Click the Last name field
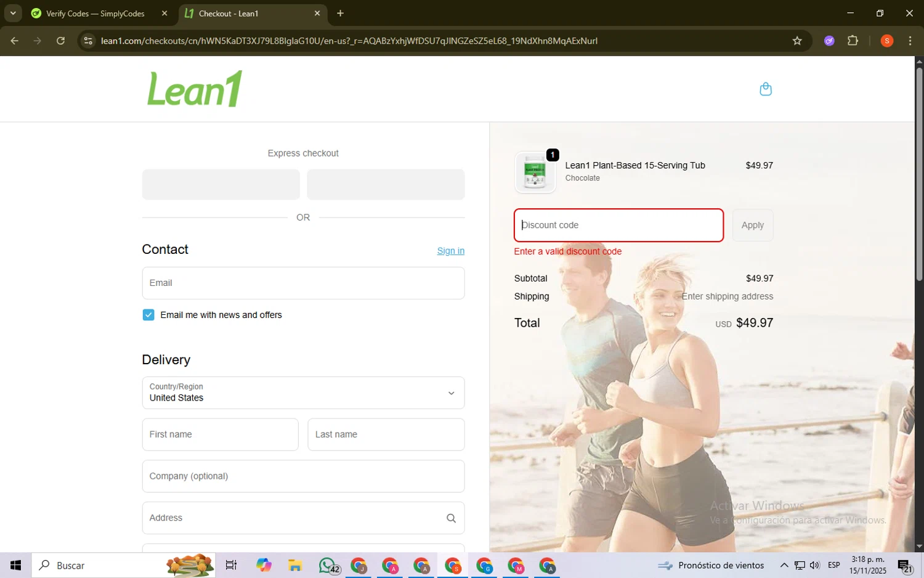Screen dimensions: 924x578 point(386,434)
